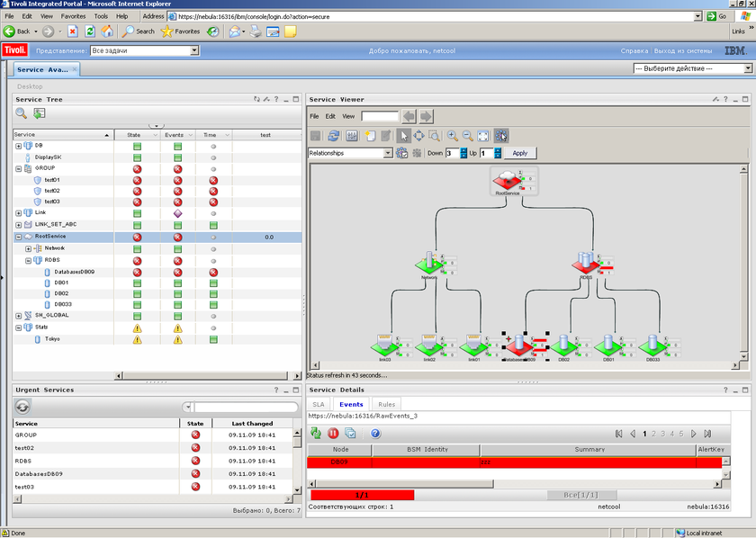Pause event list with red pause icon

click(x=333, y=434)
